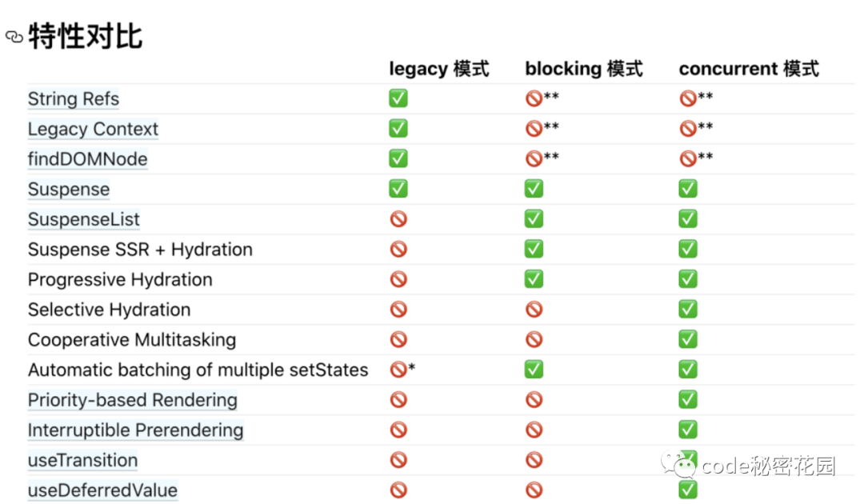This screenshot has width=864, height=504.
Task: Open the SuspenseList documentation link
Action: (83, 219)
